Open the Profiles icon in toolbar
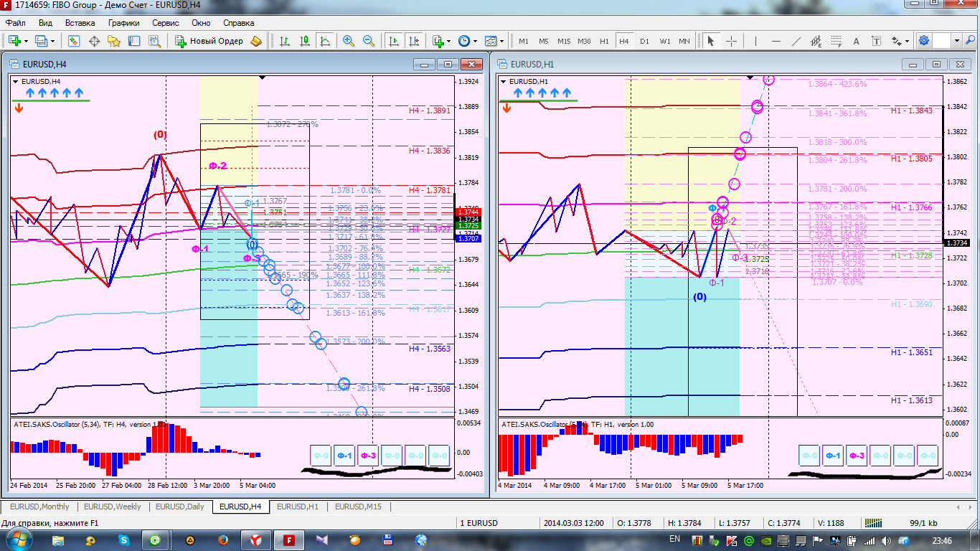Image resolution: width=980 pixels, height=551 pixels. coord(41,41)
